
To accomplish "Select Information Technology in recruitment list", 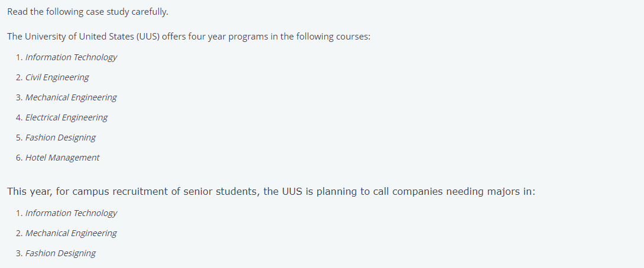I will click(71, 213).
